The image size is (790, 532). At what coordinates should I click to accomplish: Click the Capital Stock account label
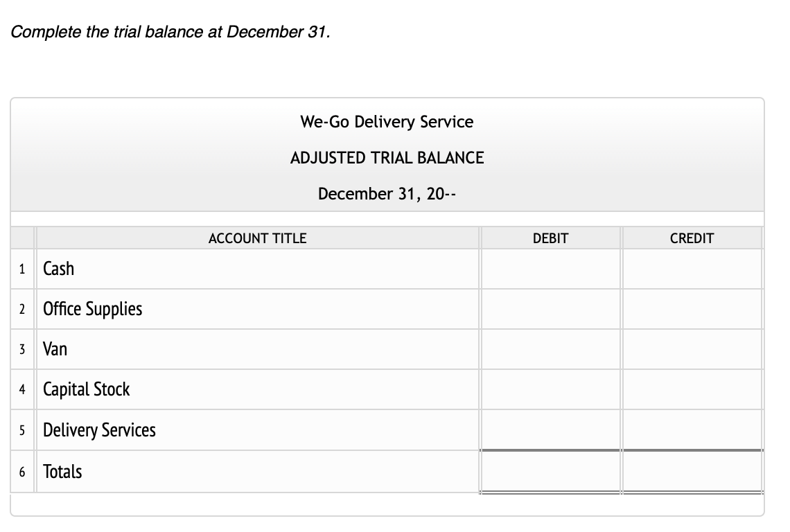86,389
